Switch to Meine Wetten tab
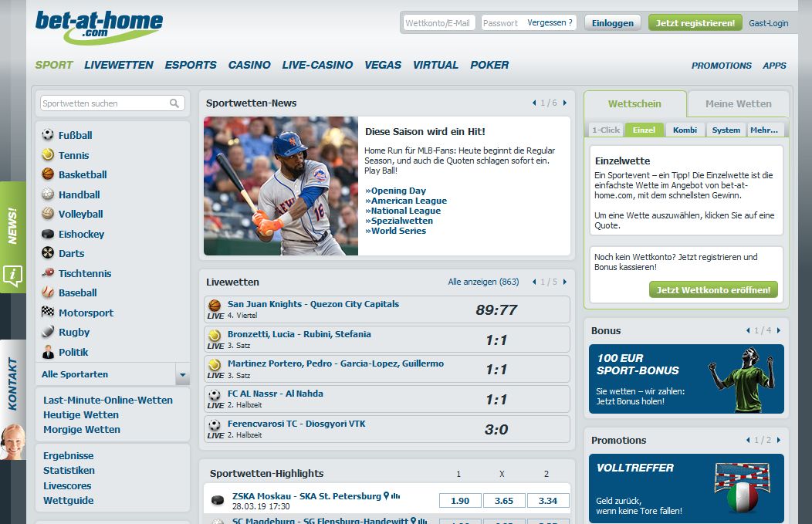This screenshot has height=524, width=812. [x=739, y=104]
